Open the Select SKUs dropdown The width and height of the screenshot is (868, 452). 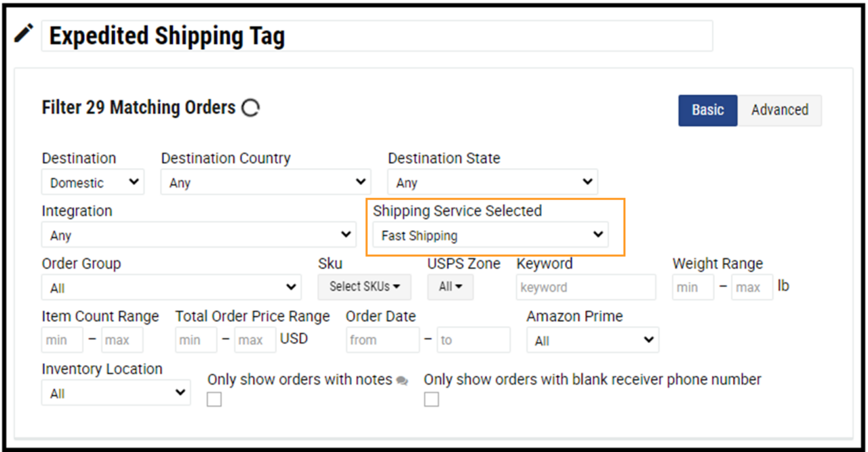pos(364,287)
